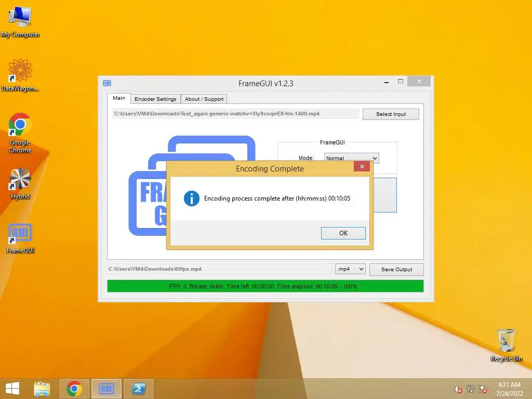Click the encoding complete message text
Screen dimensions: 532x399
[277, 198]
